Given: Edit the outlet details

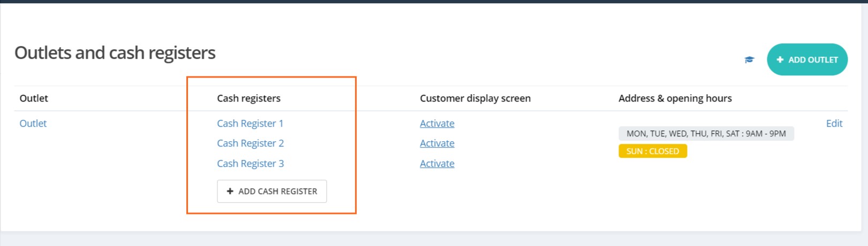Looking at the screenshot, I should click(834, 124).
